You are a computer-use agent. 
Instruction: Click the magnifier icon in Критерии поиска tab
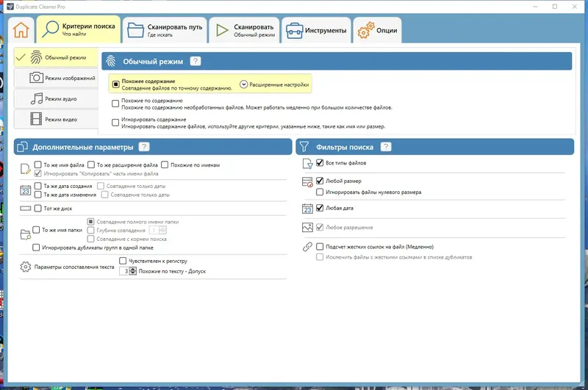(50, 29)
